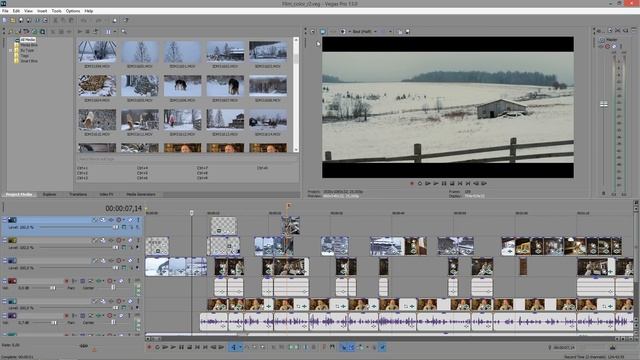The width and height of the screenshot is (640, 360).
Task: Click the New project icon in main toolbar
Action: coord(4,20)
